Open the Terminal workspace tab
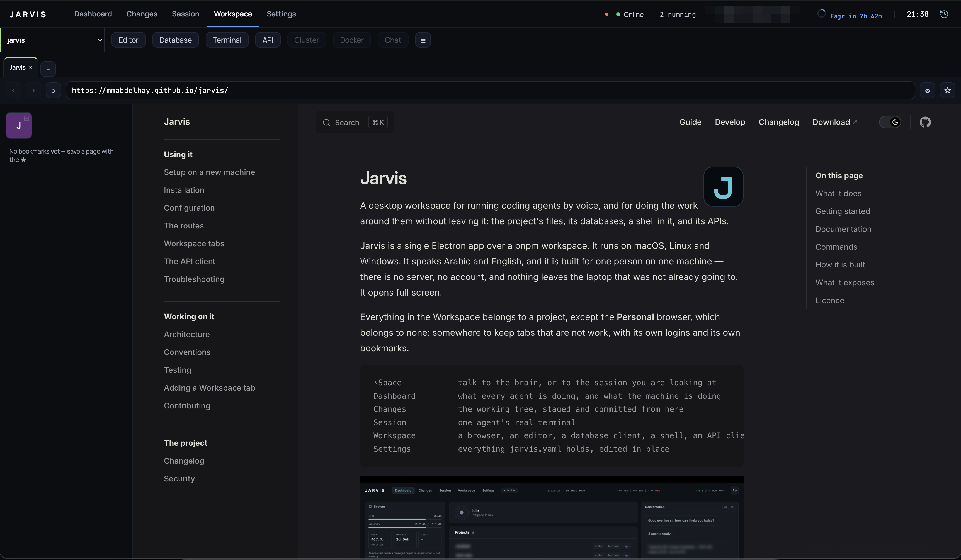Viewport: 961px width, 560px height. (x=227, y=40)
